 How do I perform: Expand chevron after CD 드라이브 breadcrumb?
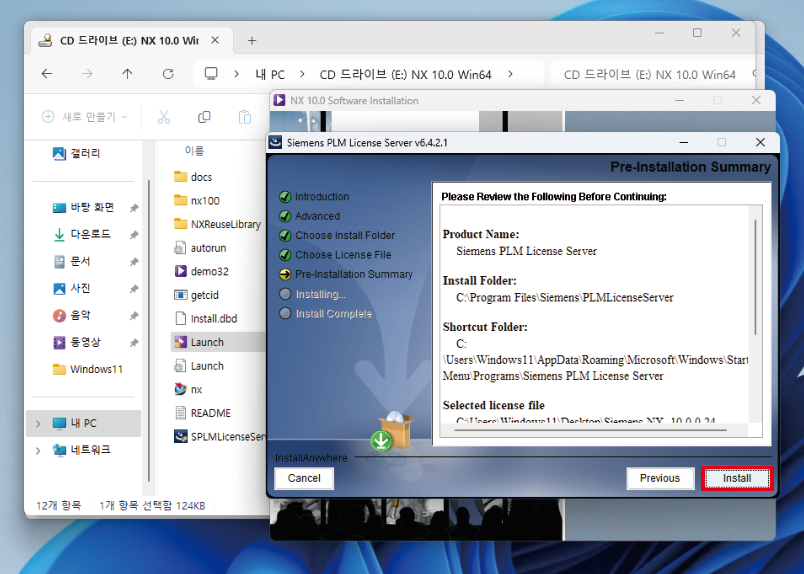click(510, 74)
